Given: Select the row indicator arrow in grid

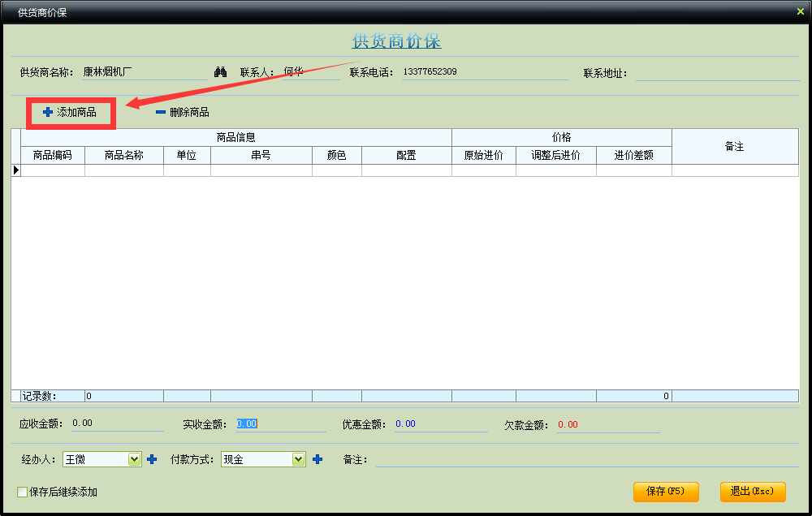Looking at the screenshot, I should point(15,170).
